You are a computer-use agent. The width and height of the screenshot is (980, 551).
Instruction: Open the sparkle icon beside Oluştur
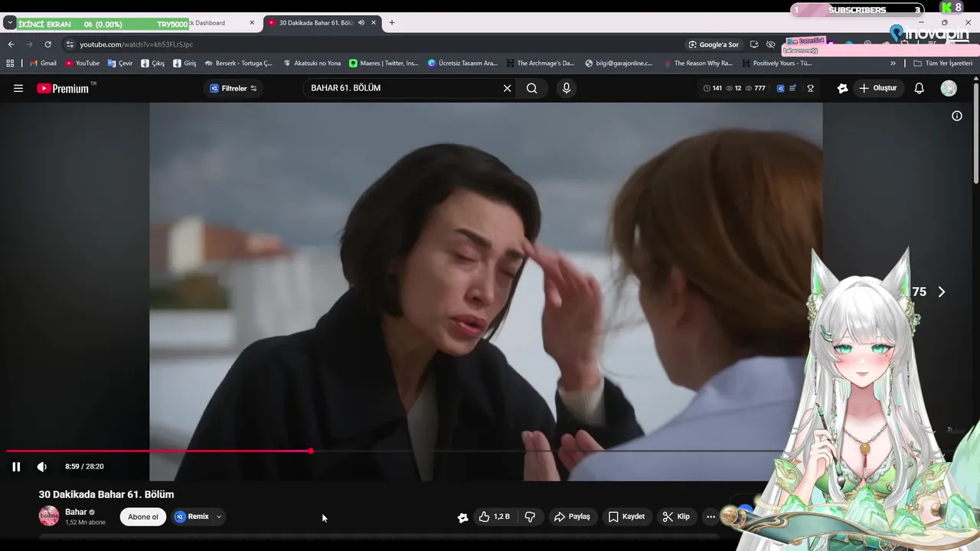(842, 88)
